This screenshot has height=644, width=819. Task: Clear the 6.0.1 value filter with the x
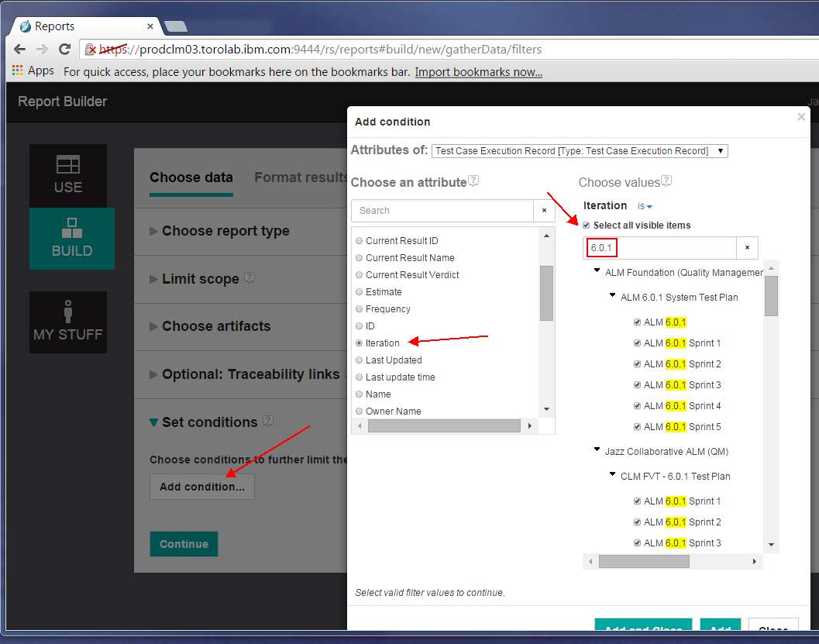point(748,247)
